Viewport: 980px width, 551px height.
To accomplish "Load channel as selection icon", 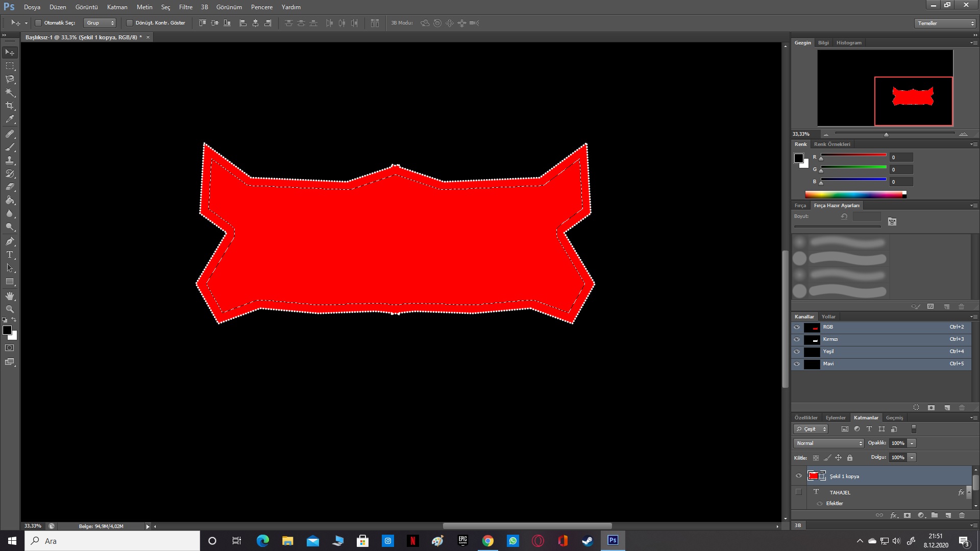I will pyautogui.click(x=916, y=408).
